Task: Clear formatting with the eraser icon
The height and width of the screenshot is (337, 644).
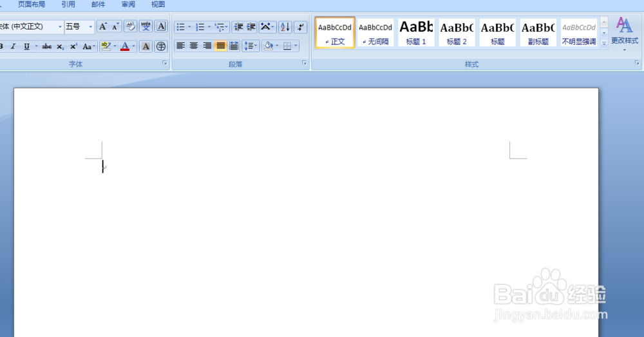Action: click(131, 26)
